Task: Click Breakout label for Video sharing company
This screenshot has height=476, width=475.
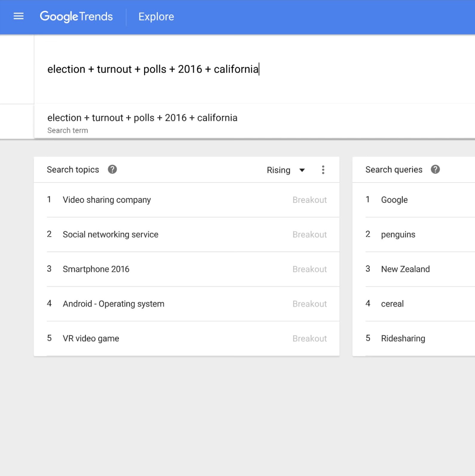Action: [309, 200]
